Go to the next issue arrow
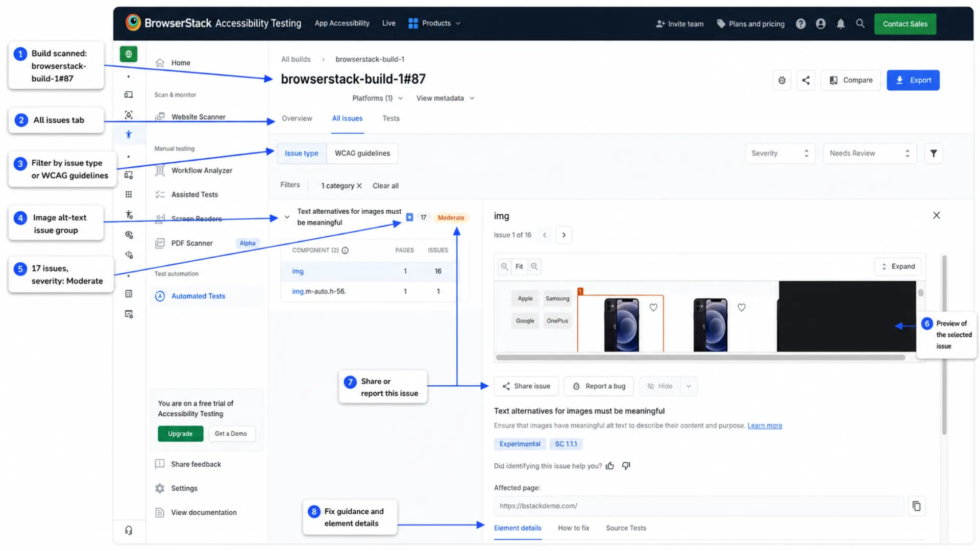Screen dimensions: 980x551 point(563,235)
